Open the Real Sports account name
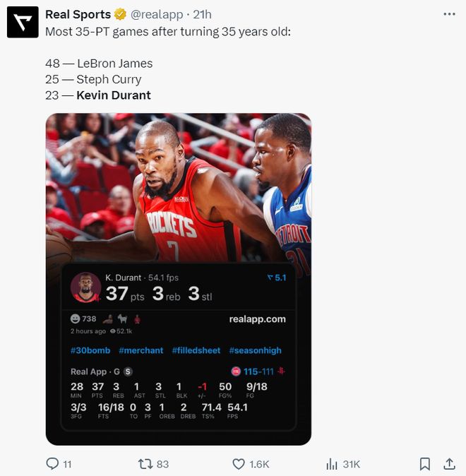This screenshot has height=476, width=466. click(78, 14)
